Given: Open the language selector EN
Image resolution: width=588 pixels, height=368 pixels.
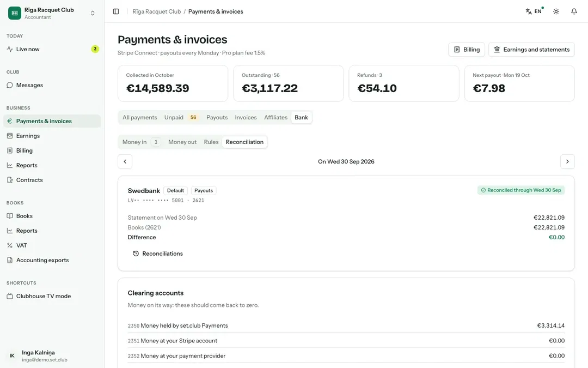Looking at the screenshot, I should [x=534, y=11].
